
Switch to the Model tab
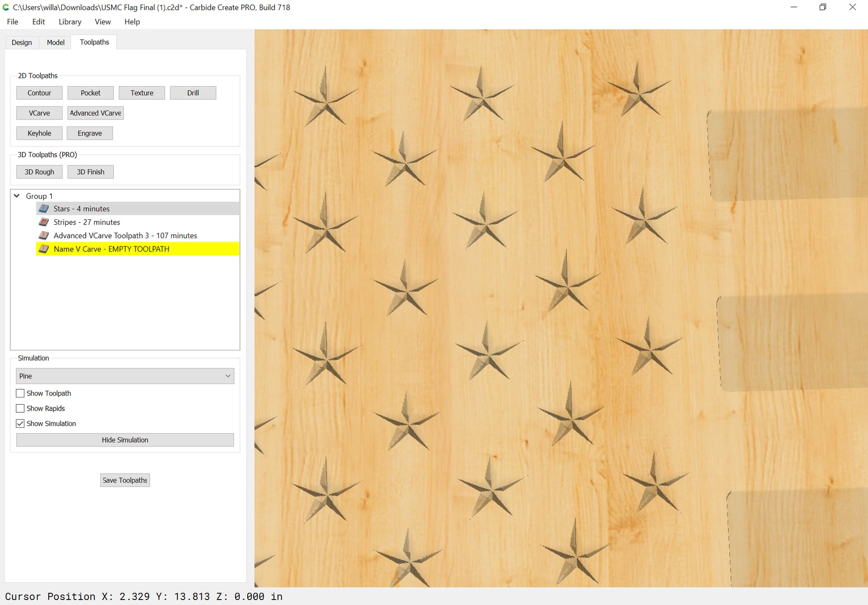point(56,43)
